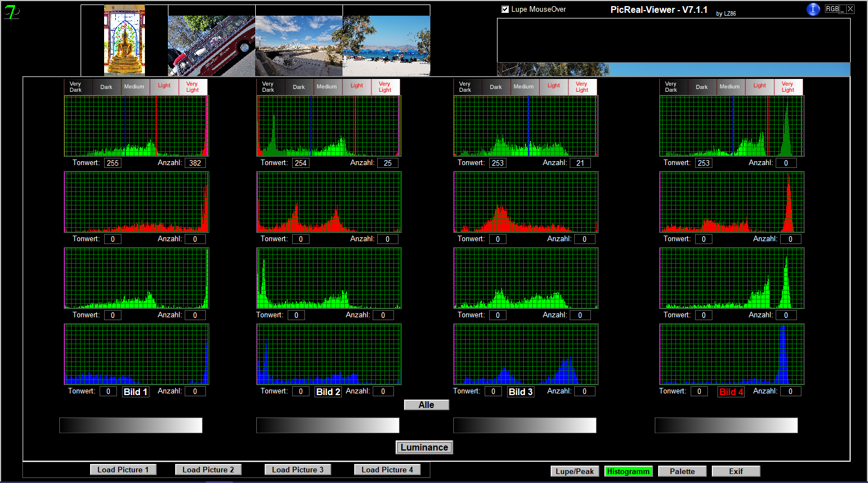
Task: Click picture 1 red channel histogram
Action: (137, 202)
